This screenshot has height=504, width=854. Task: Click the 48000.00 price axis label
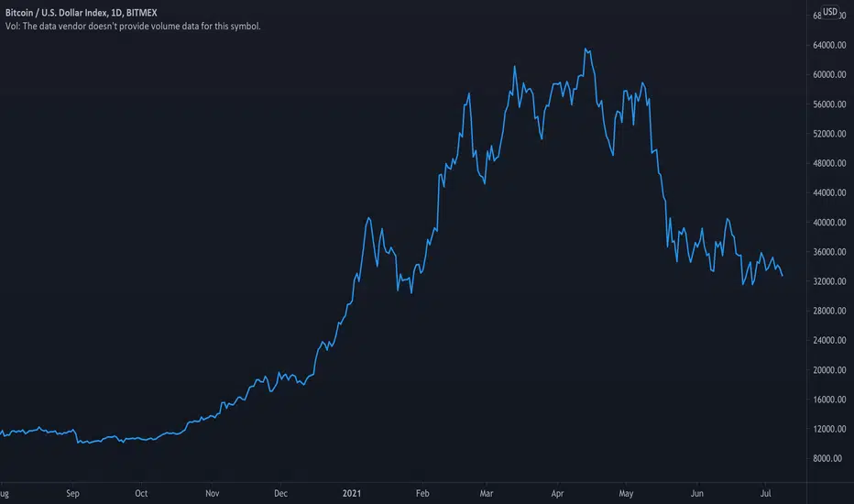[x=829, y=163]
